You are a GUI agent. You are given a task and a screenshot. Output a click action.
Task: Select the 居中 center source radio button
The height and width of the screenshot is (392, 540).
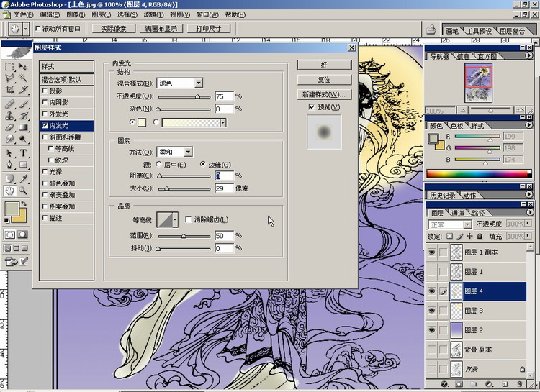click(159, 165)
